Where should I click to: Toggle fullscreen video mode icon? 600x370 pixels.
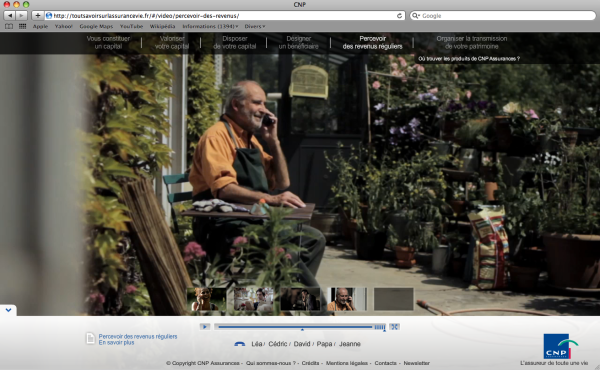tap(395, 327)
